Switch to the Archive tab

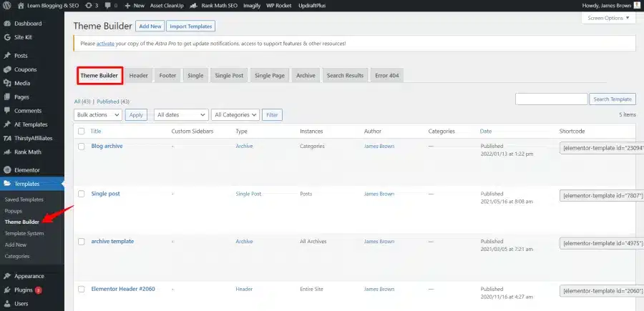pyautogui.click(x=306, y=76)
